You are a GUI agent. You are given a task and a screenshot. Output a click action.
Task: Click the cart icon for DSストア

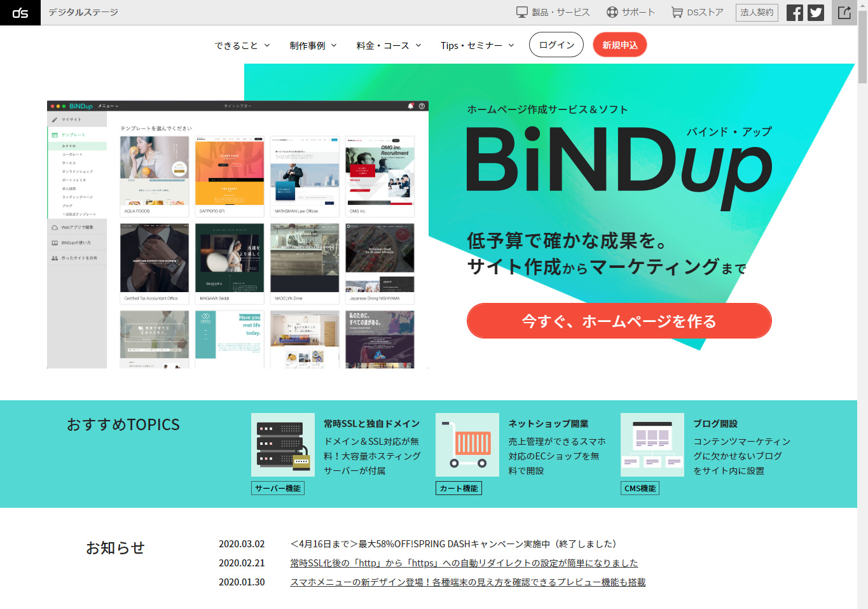(x=677, y=12)
